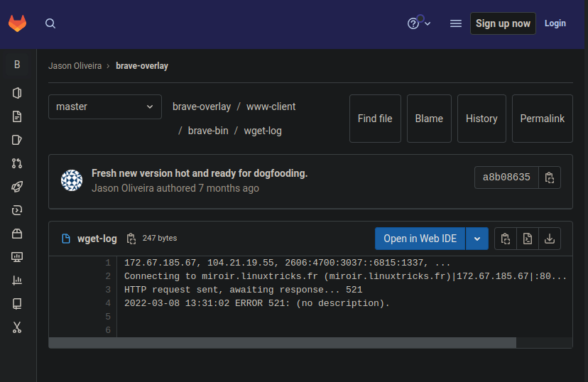Open CI/CD rocket sidebar icon
Screen dimensions: 588x382
[x=17, y=187]
